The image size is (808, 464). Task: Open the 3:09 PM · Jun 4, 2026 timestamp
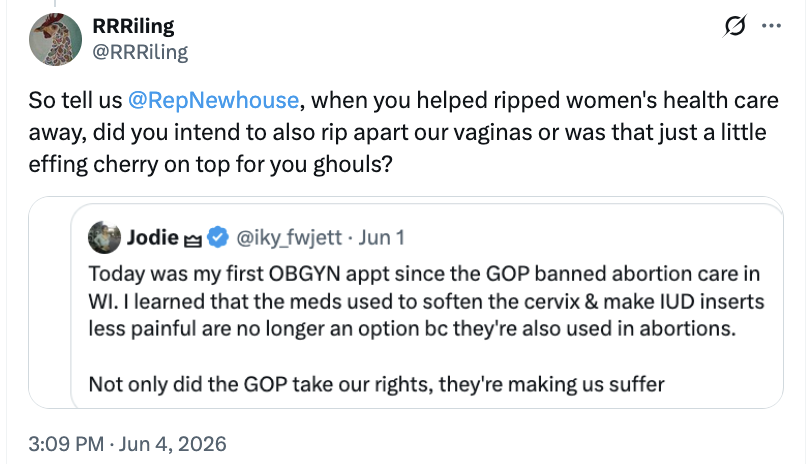click(127, 444)
